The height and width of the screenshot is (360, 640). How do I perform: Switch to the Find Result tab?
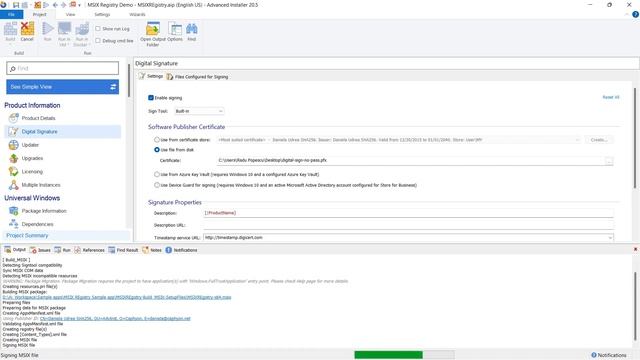click(x=123, y=250)
